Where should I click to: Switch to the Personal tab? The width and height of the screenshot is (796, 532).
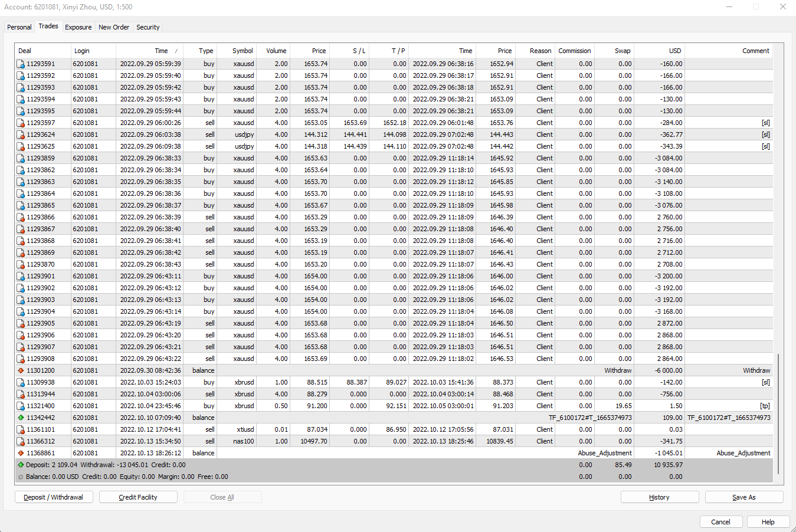(x=19, y=27)
